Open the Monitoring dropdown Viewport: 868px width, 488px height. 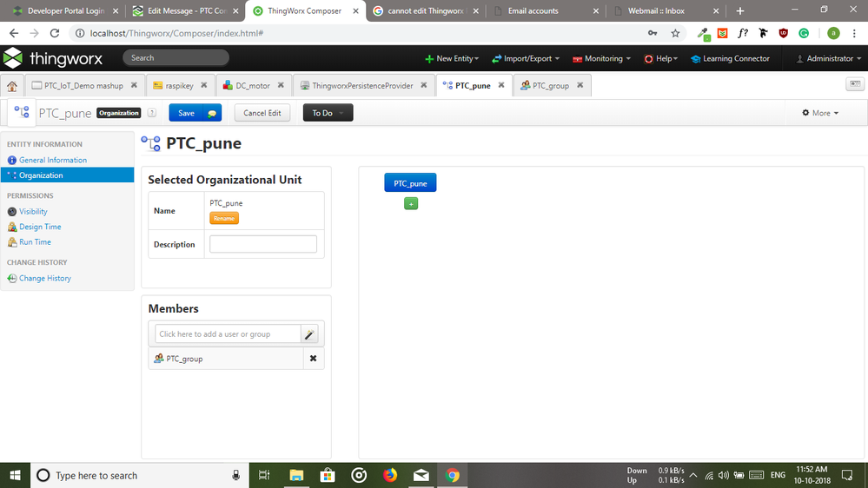pos(602,59)
